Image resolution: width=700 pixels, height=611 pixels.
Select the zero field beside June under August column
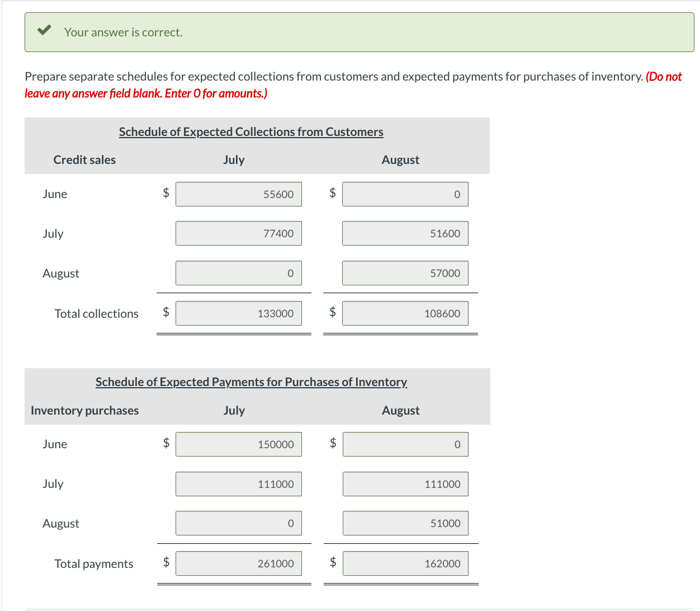click(405, 194)
